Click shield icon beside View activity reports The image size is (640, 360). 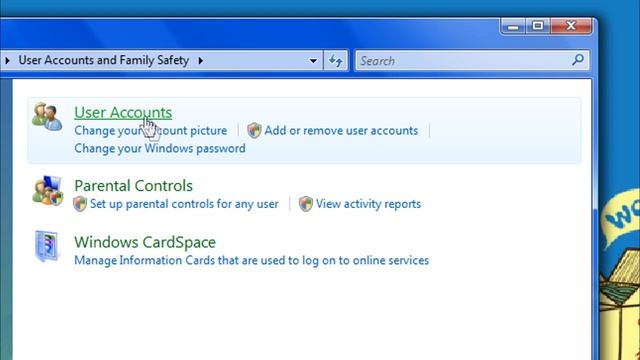306,204
